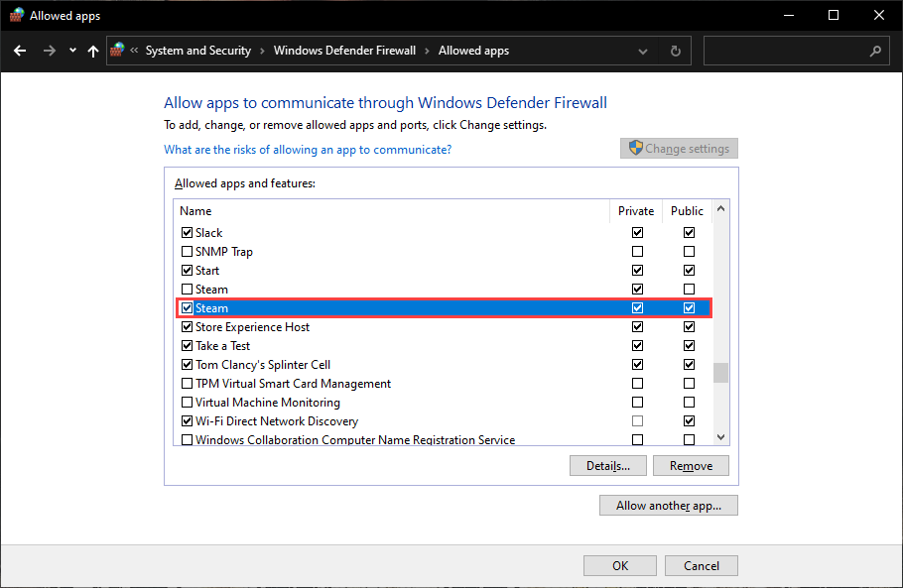Screen dimensions: 903x588
Task: Click the list's vertical scrollbar thumb
Action: (x=721, y=372)
